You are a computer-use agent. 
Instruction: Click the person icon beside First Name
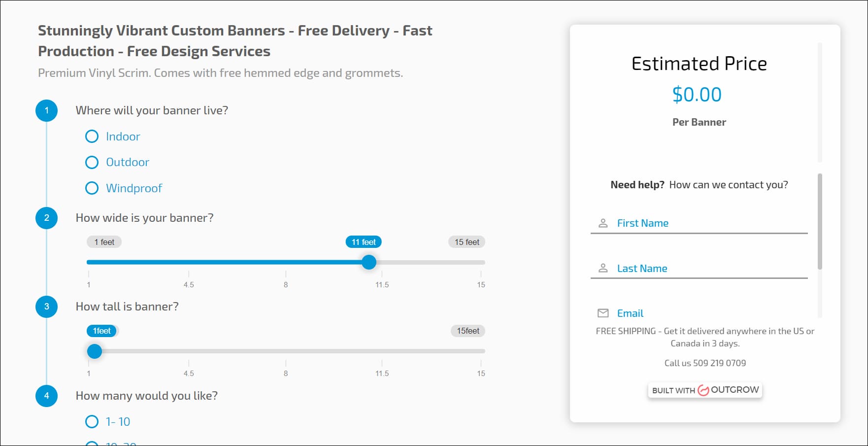click(x=603, y=223)
